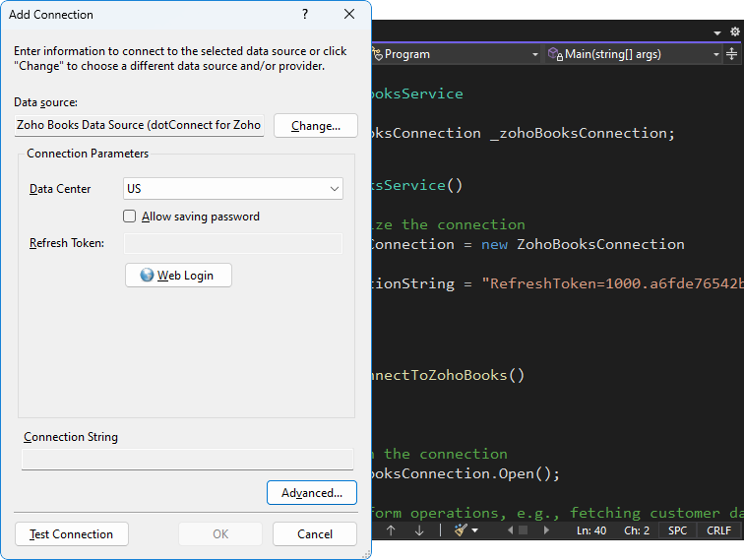The width and height of the screenshot is (744, 560).
Task: Expand the Main(string[] args) member dropdown
Action: tap(716, 54)
